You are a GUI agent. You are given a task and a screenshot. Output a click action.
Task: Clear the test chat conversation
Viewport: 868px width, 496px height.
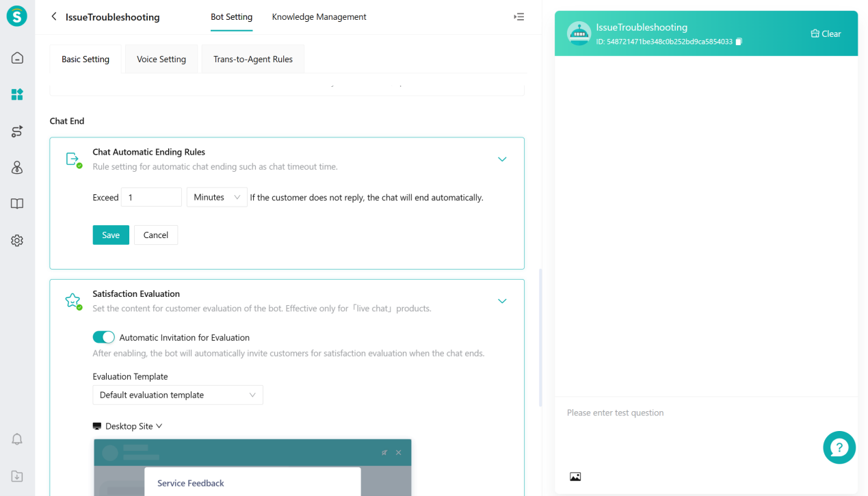point(826,33)
